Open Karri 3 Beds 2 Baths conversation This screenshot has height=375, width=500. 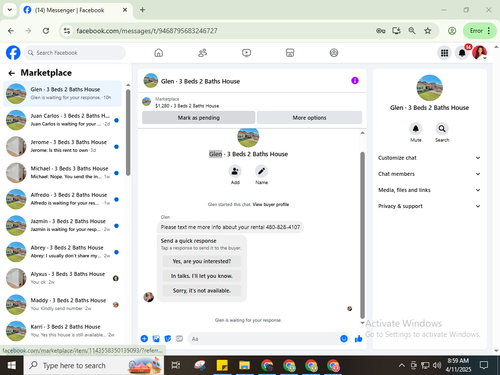tap(62, 331)
